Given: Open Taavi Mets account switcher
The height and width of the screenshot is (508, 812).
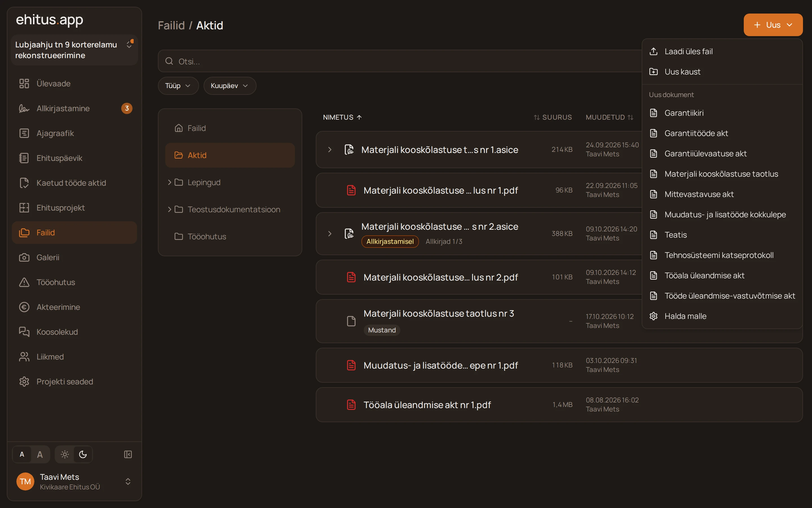Looking at the screenshot, I should (74, 481).
